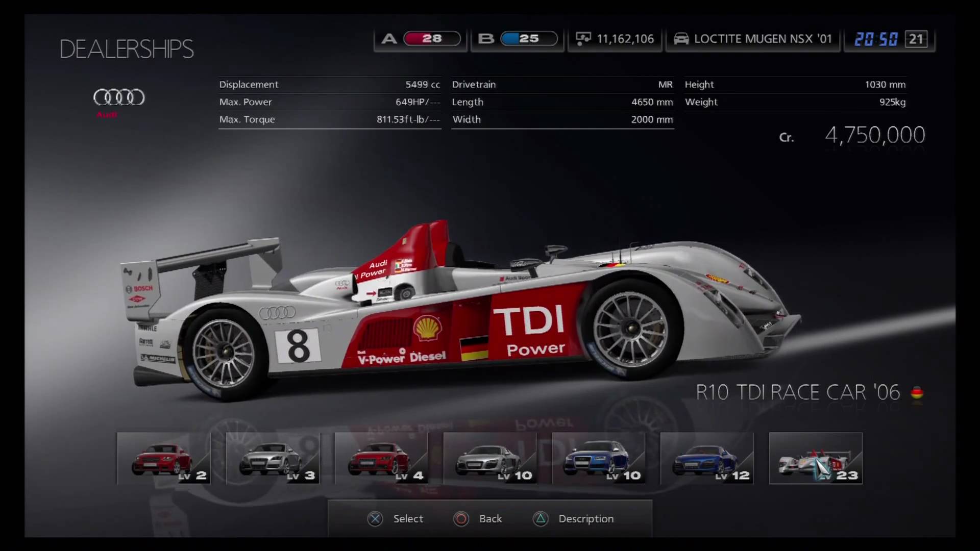Select the silver Audi TT Lv 3 thumbnail
Screen dimensions: 980x551
click(x=272, y=458)
